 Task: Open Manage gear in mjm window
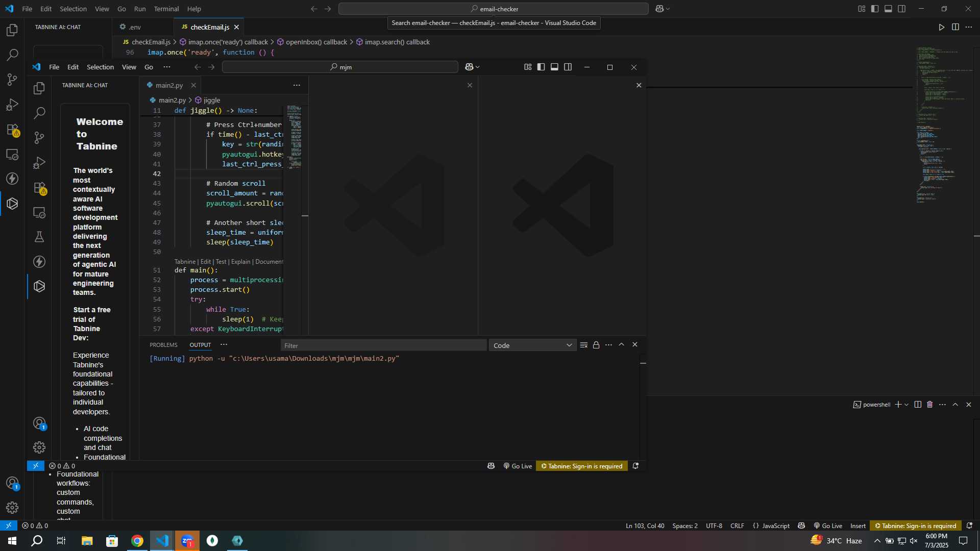pyautogui.click(x=39, y=447)
